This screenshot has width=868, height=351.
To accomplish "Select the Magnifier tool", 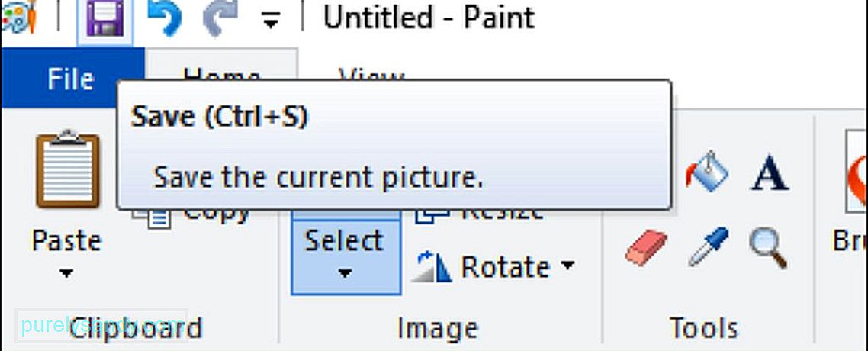I will point(769,249).
